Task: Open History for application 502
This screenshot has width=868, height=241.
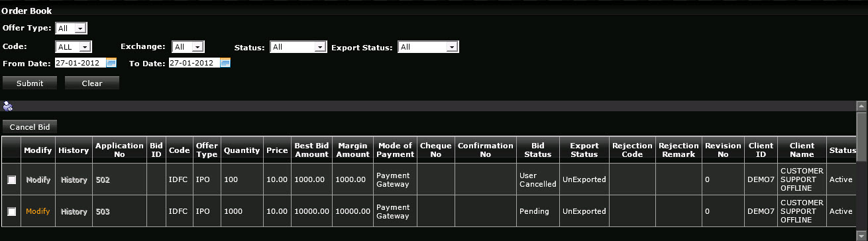Action: tap(74, 179)
